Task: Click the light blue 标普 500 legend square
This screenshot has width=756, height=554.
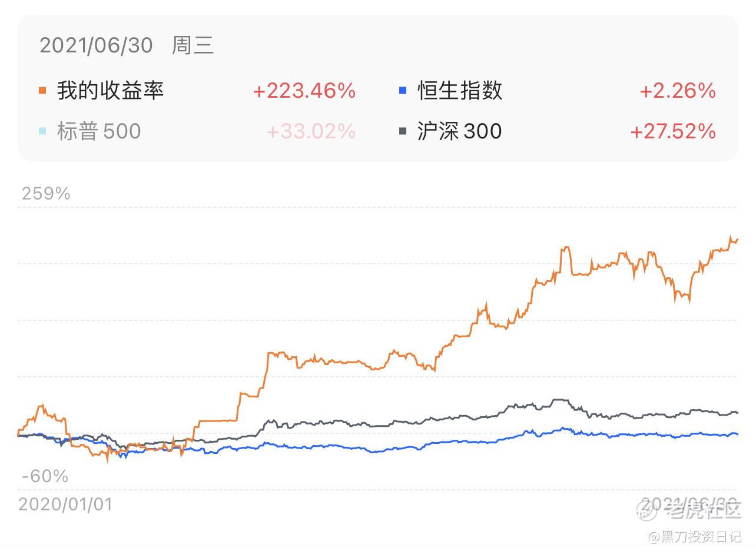Action: point(42,131)
